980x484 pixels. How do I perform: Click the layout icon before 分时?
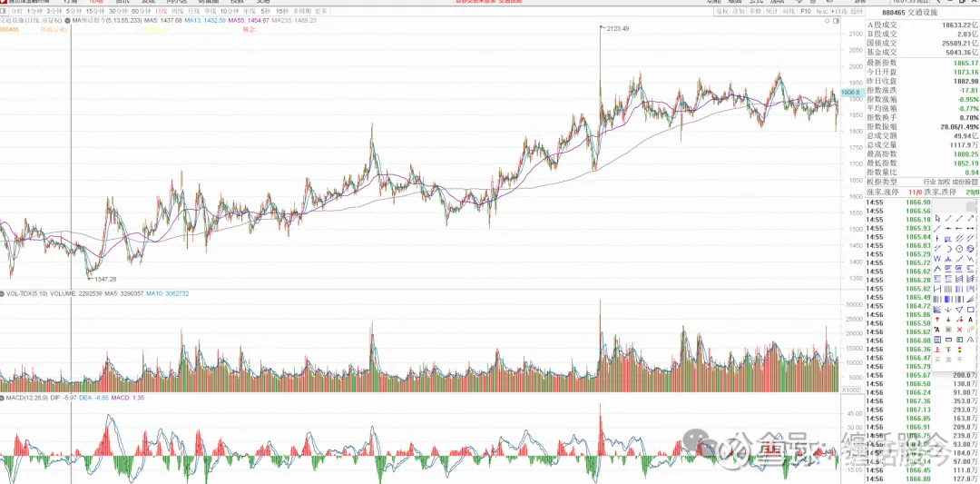tap(3, 11)
